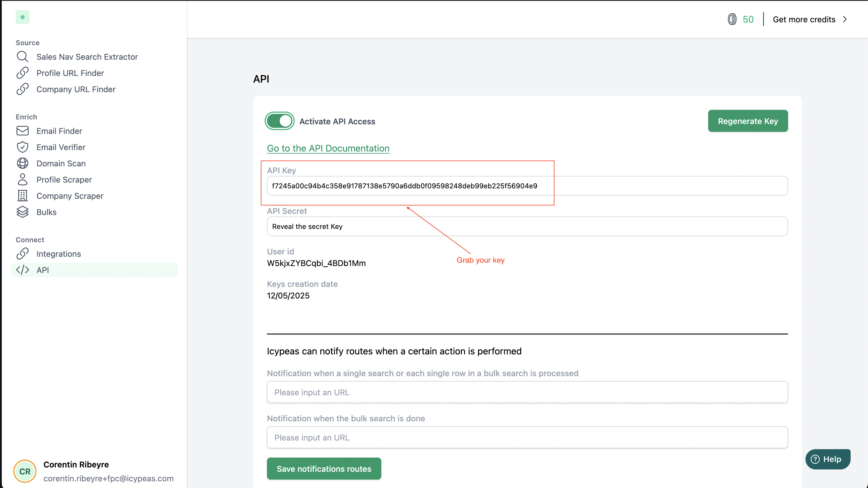Click the Profile Scraper person icon

[x=22, y=179]
